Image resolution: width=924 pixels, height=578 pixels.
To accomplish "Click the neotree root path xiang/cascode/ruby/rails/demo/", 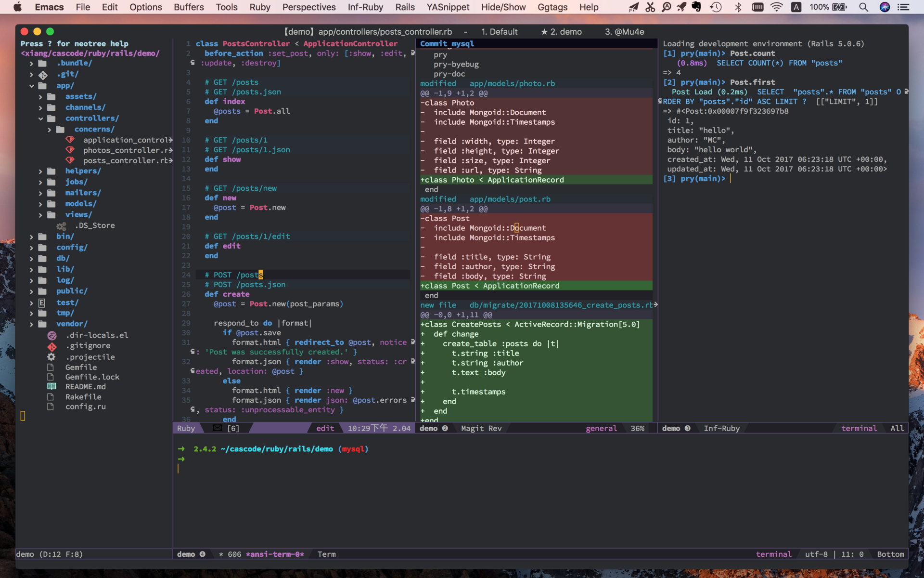I will (90, 53).
